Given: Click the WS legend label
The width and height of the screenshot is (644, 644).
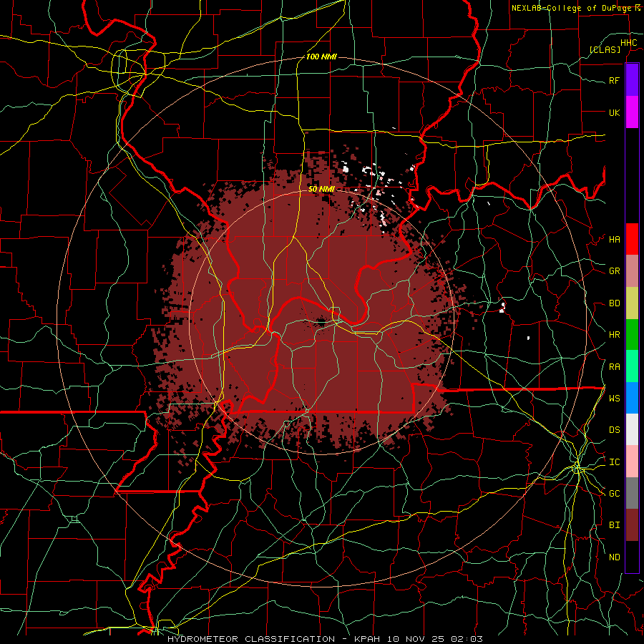Looking at the screenshot, I should tap(614, 399).
